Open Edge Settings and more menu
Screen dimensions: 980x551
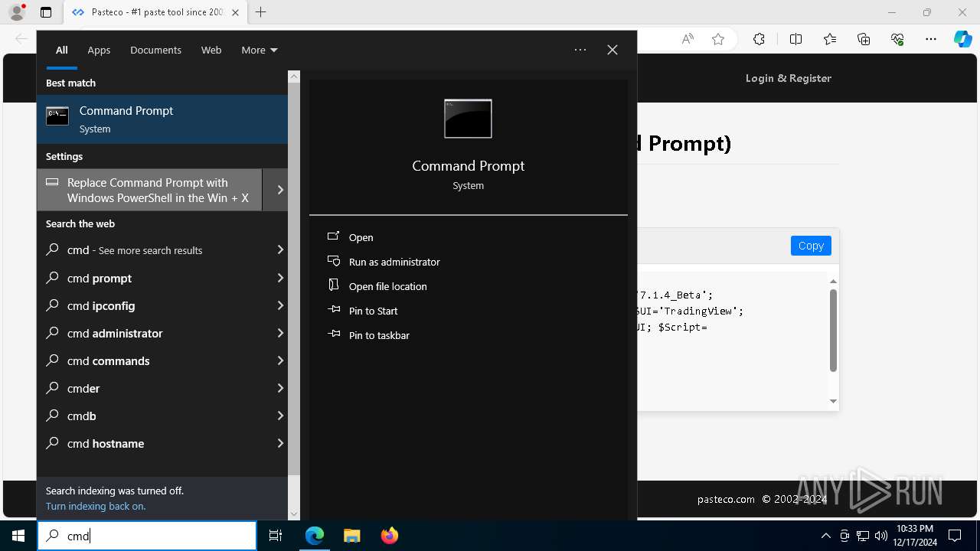(x=931, y=39)
